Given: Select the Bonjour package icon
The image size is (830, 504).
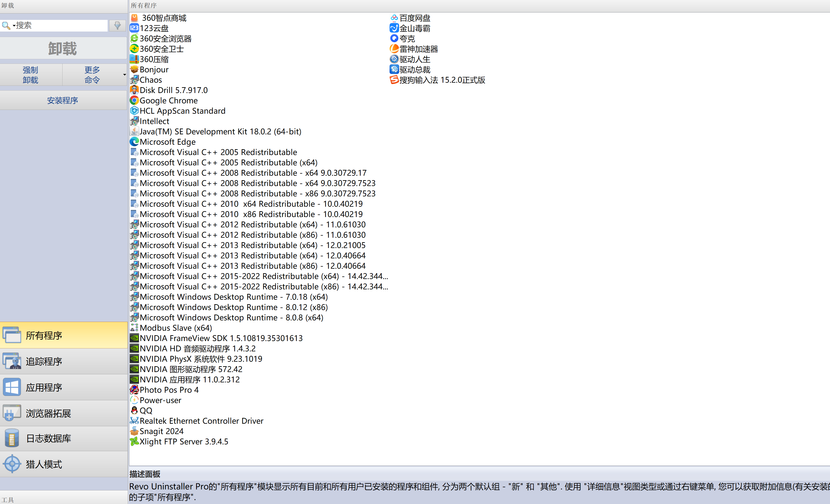Looking at the screenshot, I should (134, 69).
